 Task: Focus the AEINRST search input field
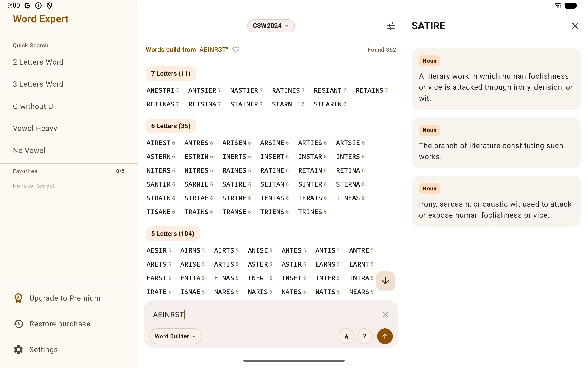tap(265, 314)
